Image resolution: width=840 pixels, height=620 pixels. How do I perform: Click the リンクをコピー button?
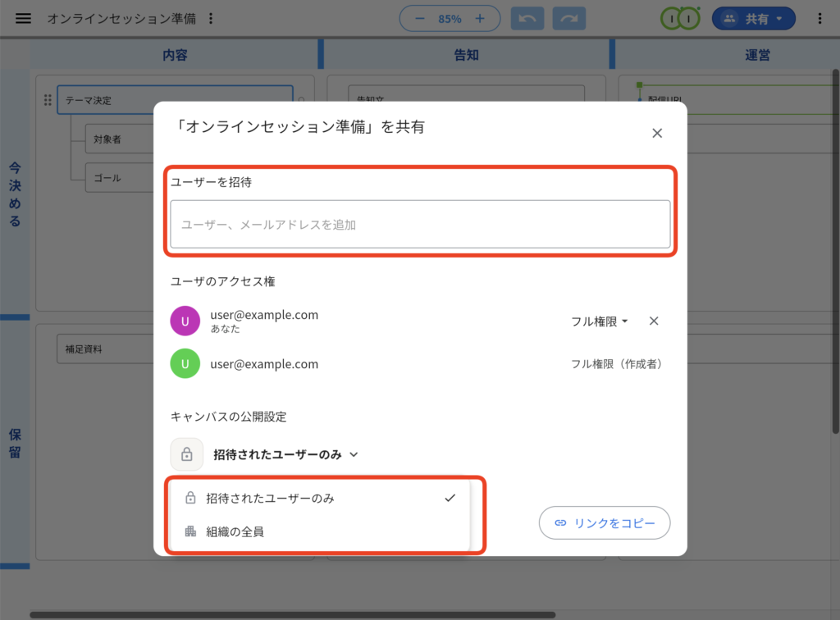(605, 522)
